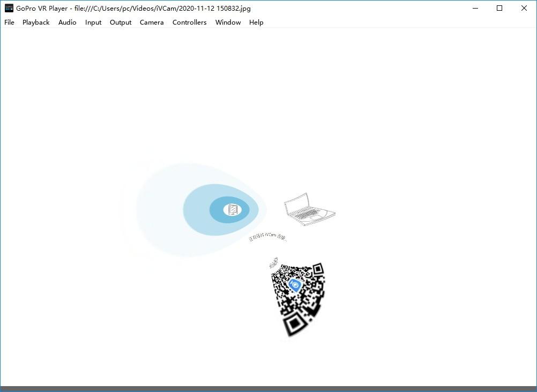The width and height of the screenshot is (537, 392).
Task: Open the Audio menu
Action: [x=67, y=22]
